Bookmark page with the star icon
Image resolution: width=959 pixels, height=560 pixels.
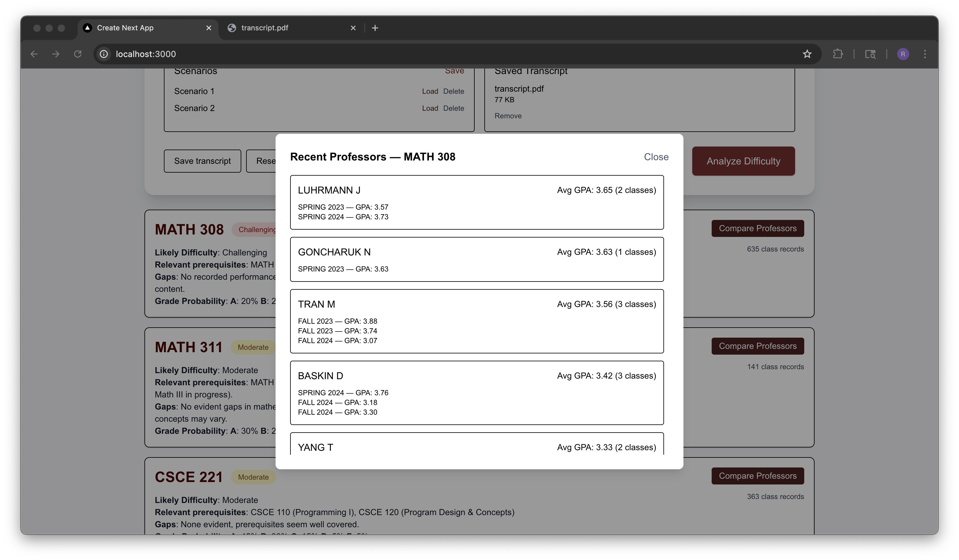pos(807,54)
